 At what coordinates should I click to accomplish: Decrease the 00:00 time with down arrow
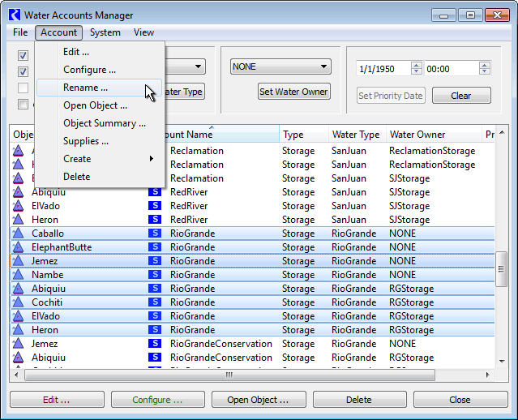coord(484,71)
